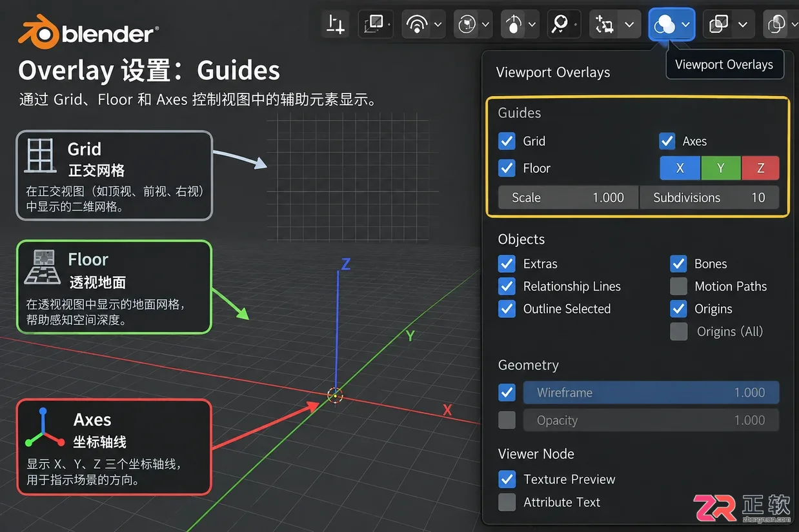The image size is (799, 532).
Task: Click the highlighted Viewport Overlays icon
Action: pyautogui.click(x=664, y=25)
